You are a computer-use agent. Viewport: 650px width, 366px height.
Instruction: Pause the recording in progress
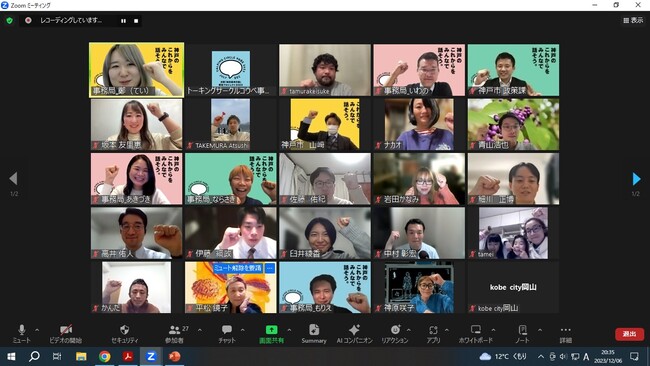point(124,21)
